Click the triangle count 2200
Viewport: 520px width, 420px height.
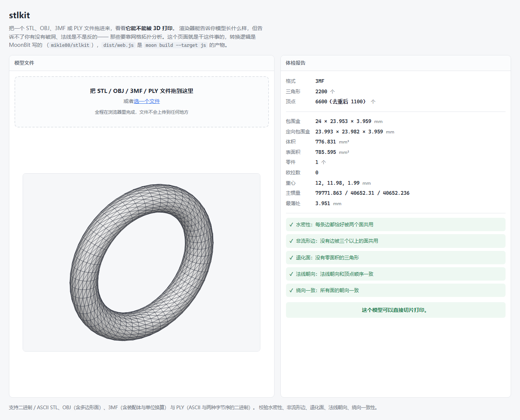[x=321, y=91]
